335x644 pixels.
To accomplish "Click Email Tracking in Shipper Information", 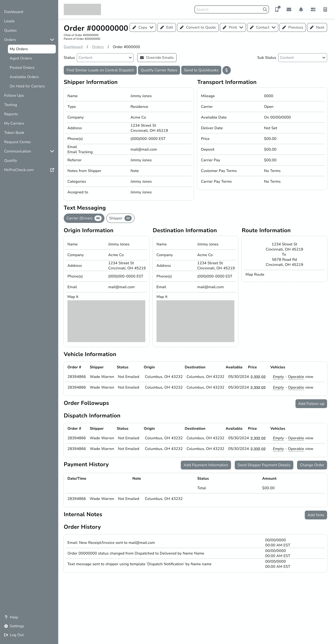I will point(80,152).
